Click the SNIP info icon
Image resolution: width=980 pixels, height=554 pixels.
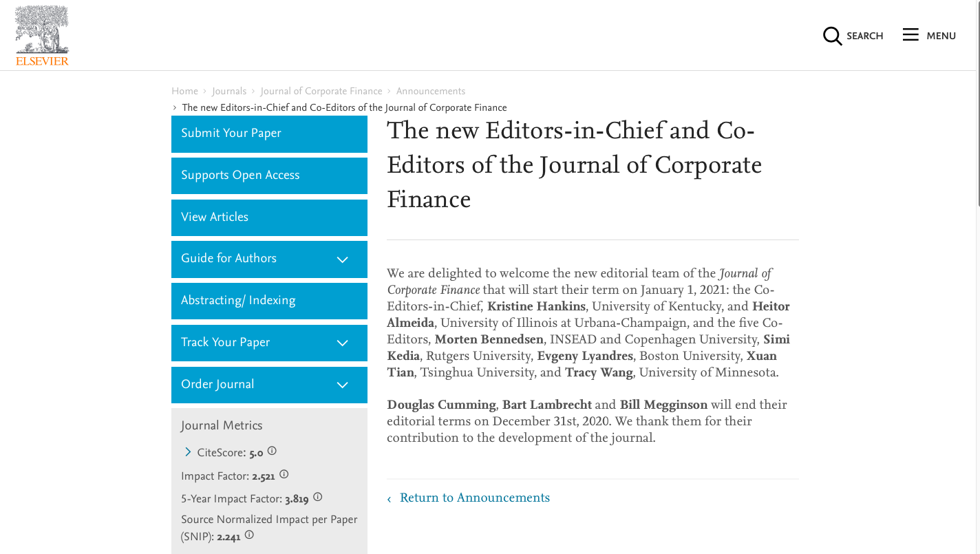coord(249,535)
